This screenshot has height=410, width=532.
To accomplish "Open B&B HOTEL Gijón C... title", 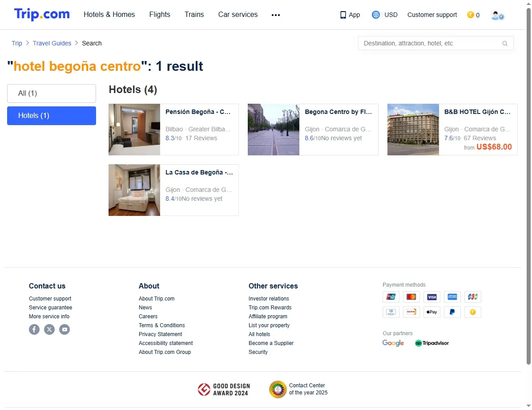I will click(x=477, y=112).
